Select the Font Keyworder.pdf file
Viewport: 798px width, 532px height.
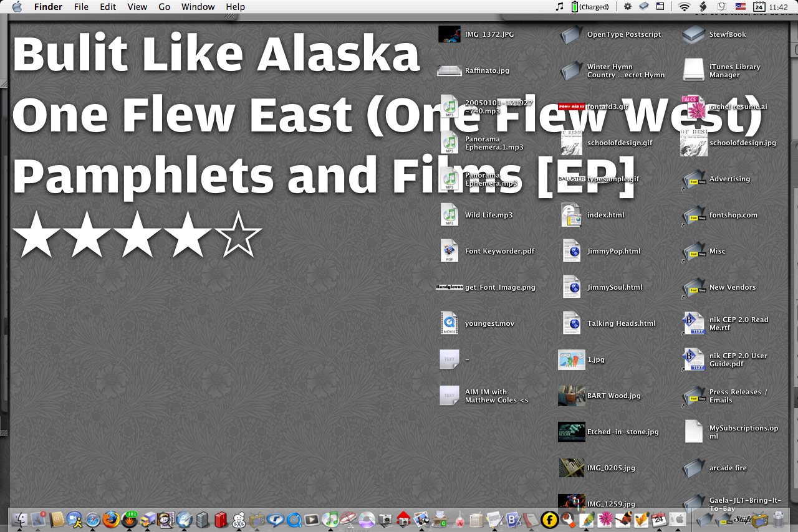click(x=449, y=251)
